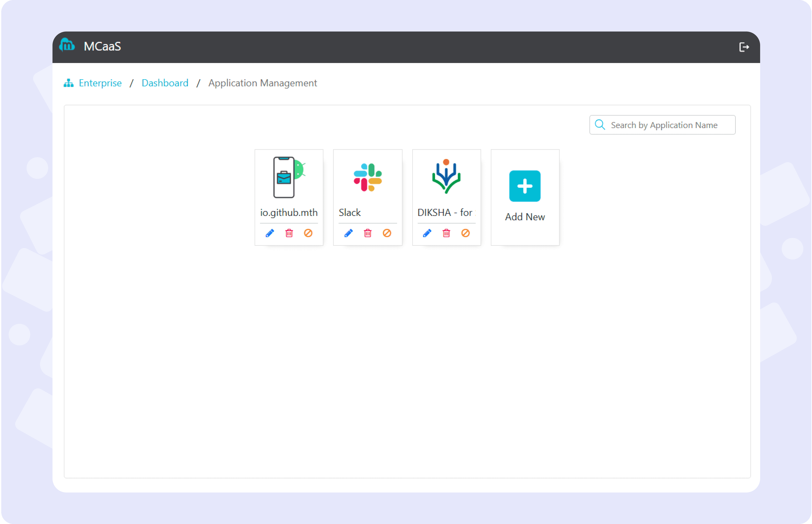The image size is (812, 524).
Task: Click the delete trash icon for DIKSHA
Action: click(446, 233)
